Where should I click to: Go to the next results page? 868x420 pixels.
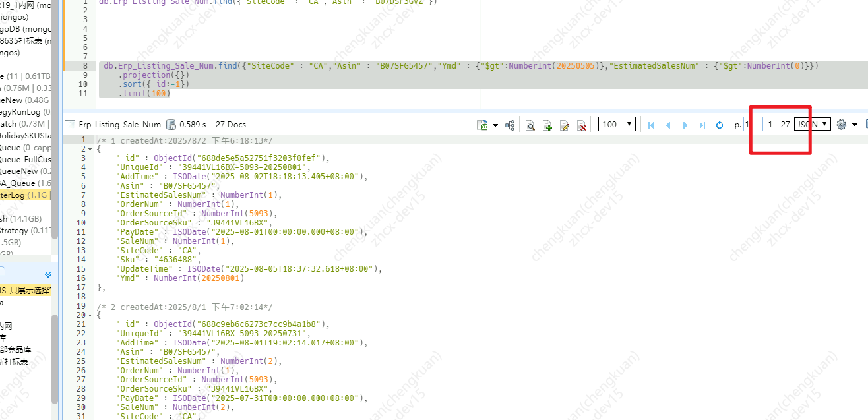pos(685,125)
